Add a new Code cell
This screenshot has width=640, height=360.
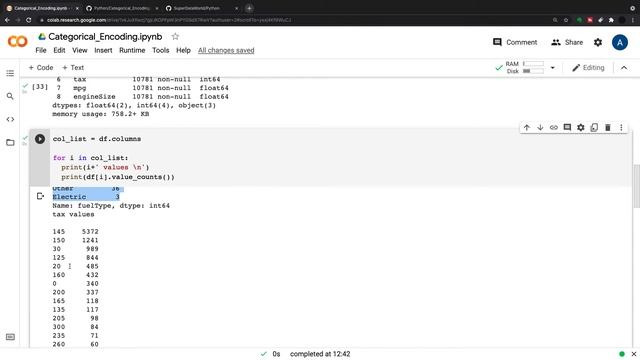pos(41,68)
